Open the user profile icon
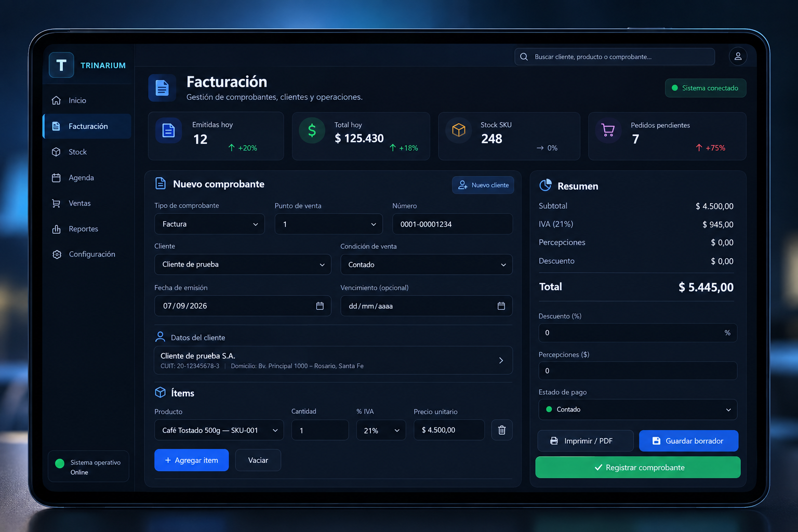Image resolution: width=798 pixels, height=532 pixels. coord(738,56)
